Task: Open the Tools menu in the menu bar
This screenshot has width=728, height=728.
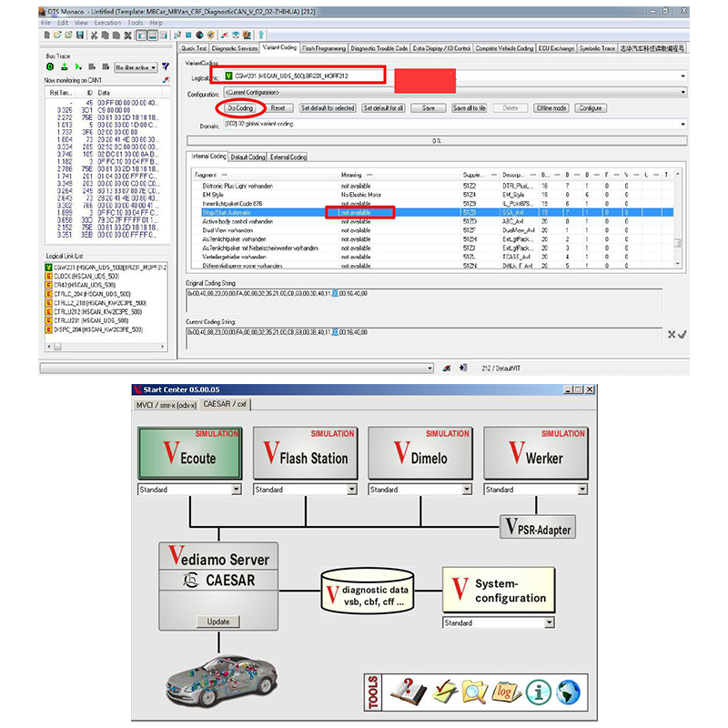Action: 135,23
